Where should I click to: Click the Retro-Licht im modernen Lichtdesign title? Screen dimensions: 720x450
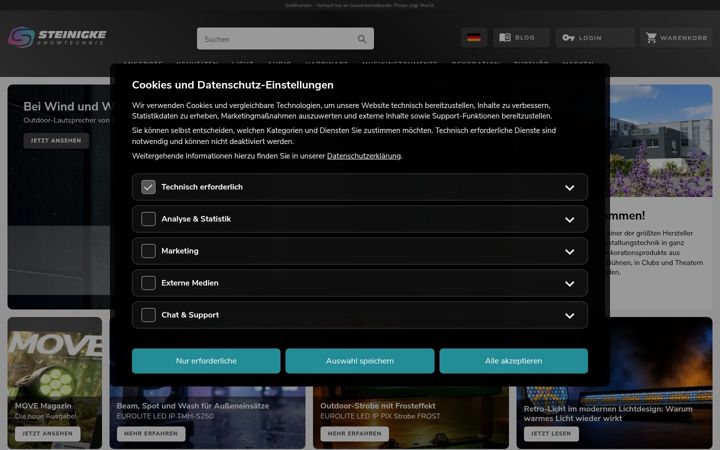pos(608,413)
